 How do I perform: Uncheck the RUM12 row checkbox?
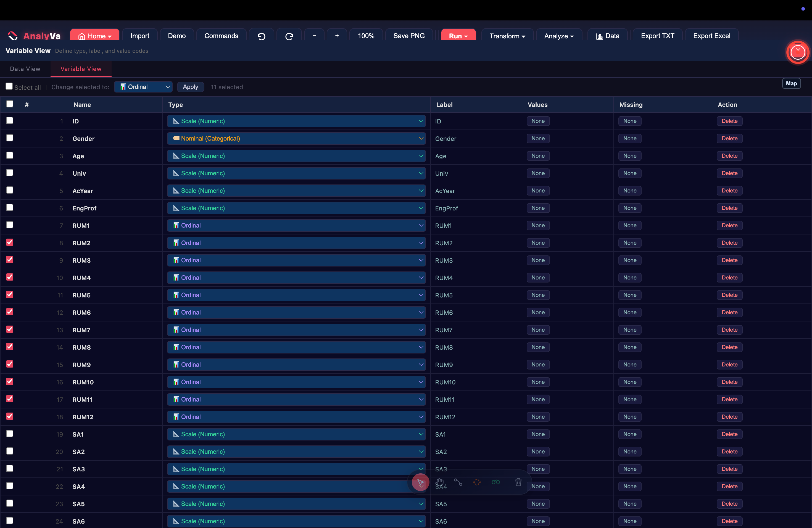(10, 416)
